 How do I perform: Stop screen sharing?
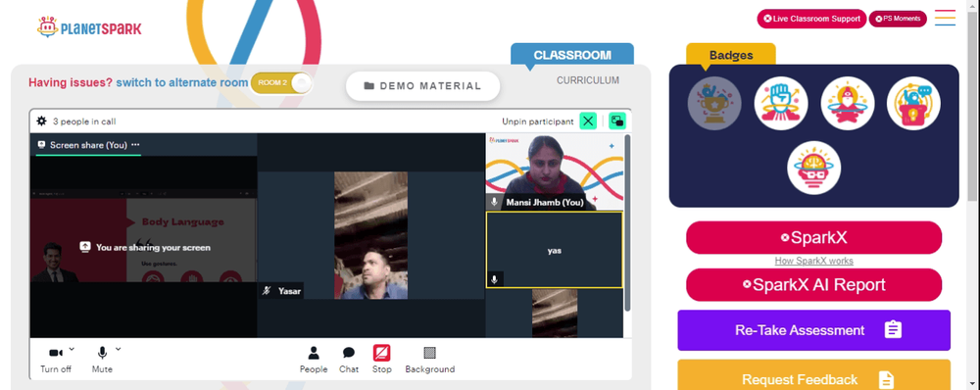[x=382, y=360]
